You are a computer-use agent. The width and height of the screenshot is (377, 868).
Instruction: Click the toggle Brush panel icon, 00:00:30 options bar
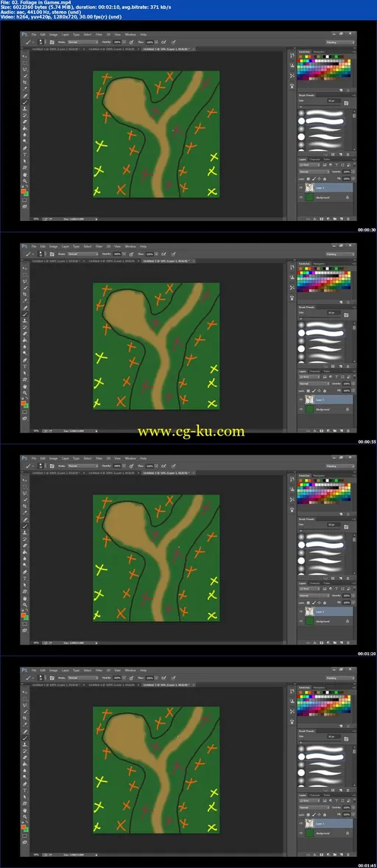pyautogui.click(x=52, y=42)
